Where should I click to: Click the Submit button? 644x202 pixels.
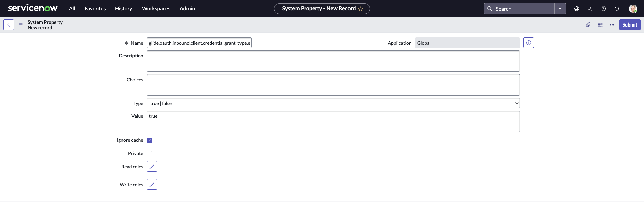[x=630, y=25]
